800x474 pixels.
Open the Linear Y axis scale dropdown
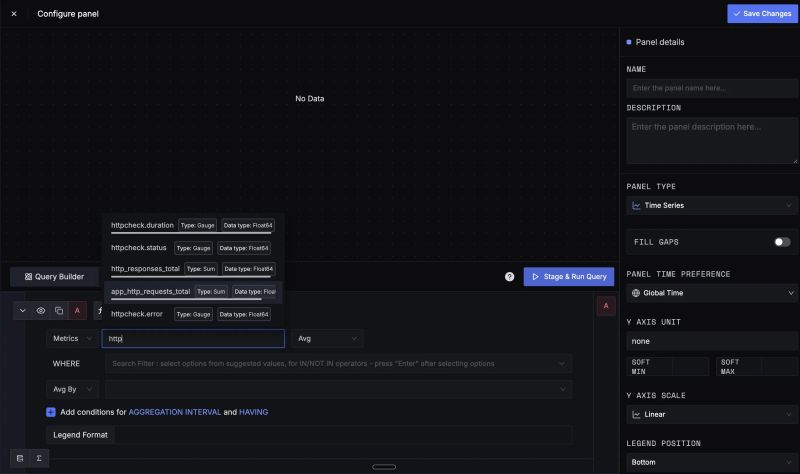coord(712,414)
